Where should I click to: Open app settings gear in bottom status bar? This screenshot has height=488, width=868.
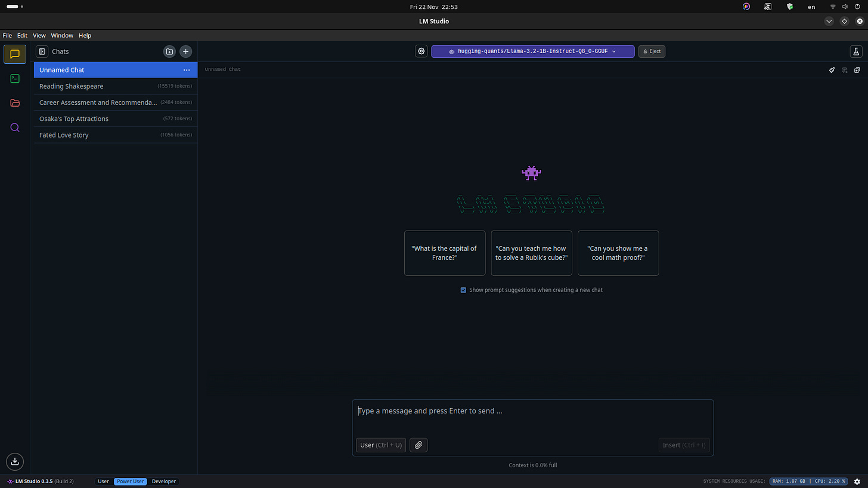857,481
